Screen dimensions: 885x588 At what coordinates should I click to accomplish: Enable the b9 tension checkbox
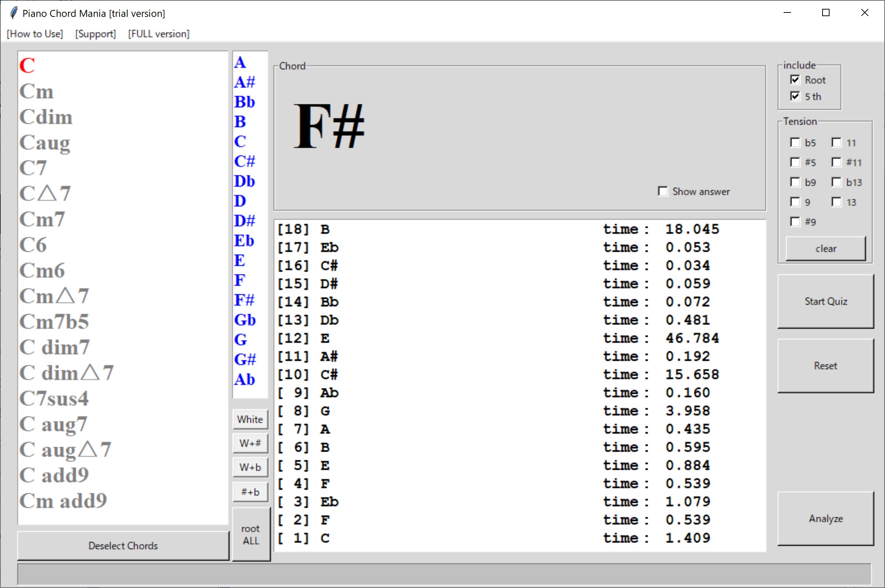click(795, 182)
